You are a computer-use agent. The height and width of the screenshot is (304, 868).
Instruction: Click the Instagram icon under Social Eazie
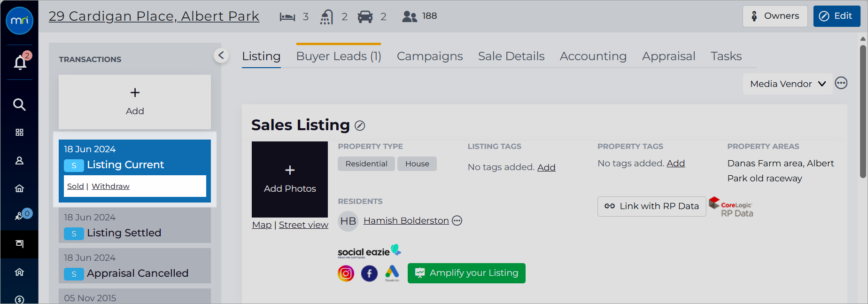point(346,273)
